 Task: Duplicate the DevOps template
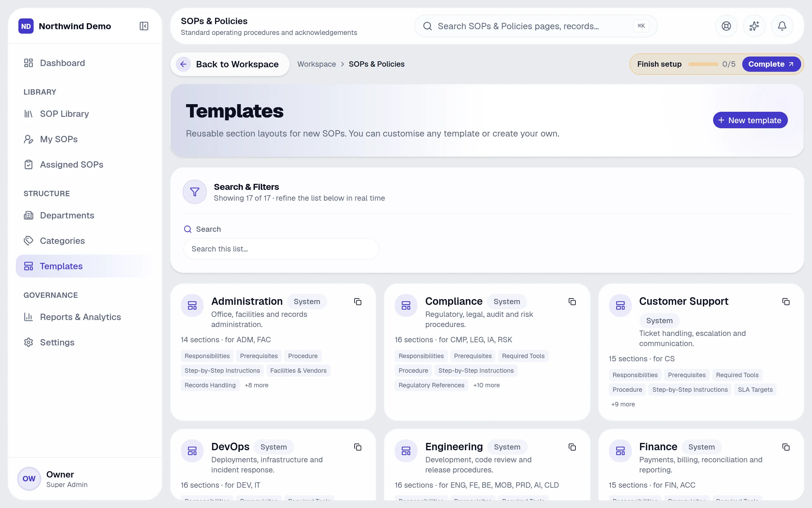pyautogui.click(x=358, y=447)
